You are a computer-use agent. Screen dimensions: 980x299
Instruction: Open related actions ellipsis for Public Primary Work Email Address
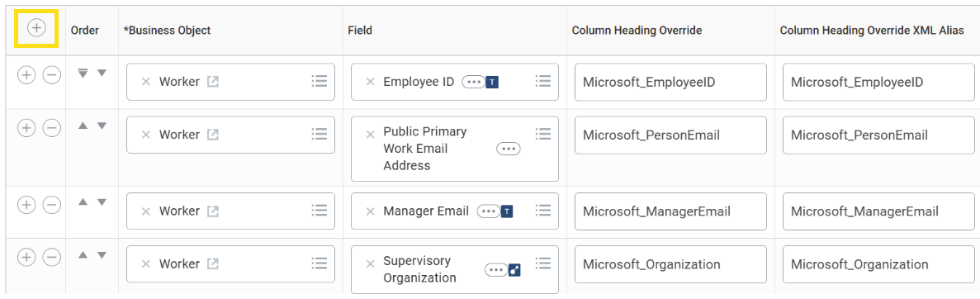point(508,149)
